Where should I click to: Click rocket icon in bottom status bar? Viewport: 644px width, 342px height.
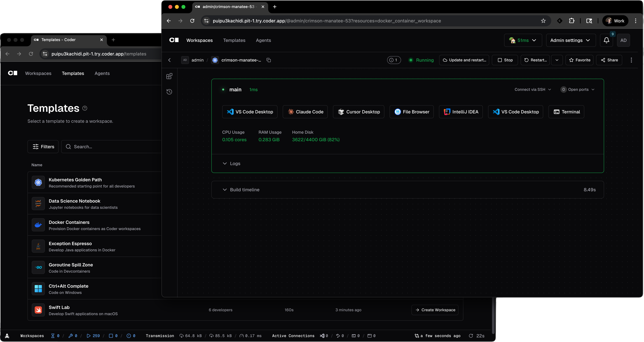click(7, 336)
